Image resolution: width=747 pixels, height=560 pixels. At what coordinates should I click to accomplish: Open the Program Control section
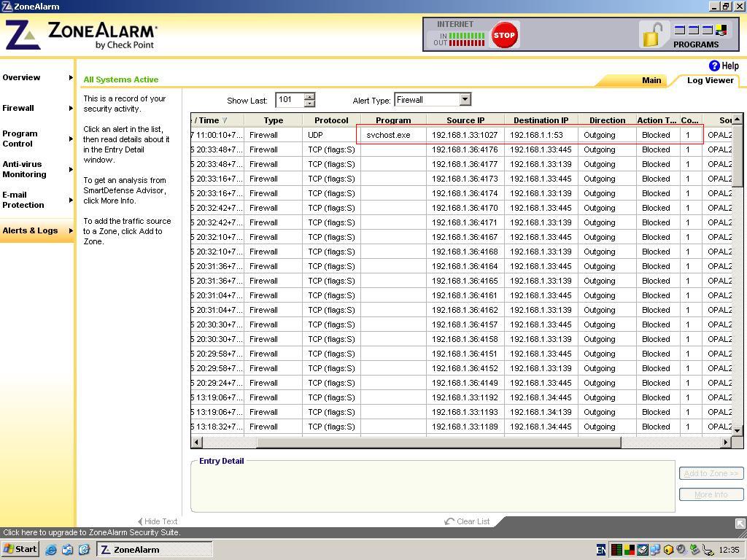pos(20,139)
